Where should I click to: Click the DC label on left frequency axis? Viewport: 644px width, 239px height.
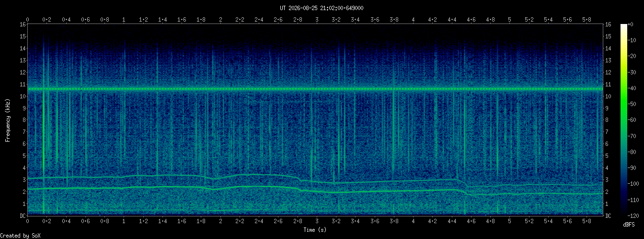(x=23, y=215)
